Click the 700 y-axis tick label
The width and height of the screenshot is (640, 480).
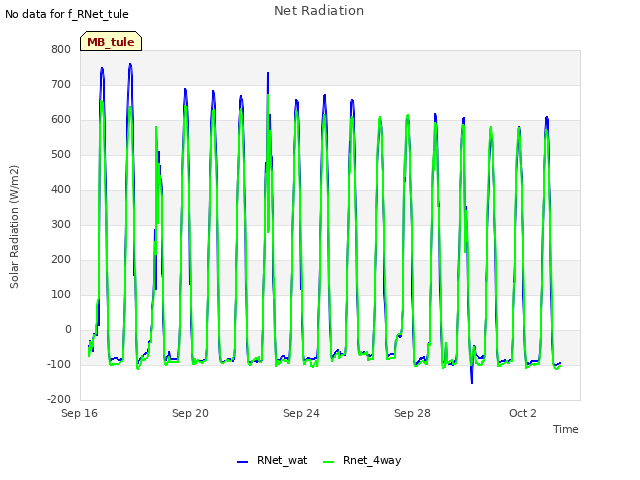click(61, 84)
